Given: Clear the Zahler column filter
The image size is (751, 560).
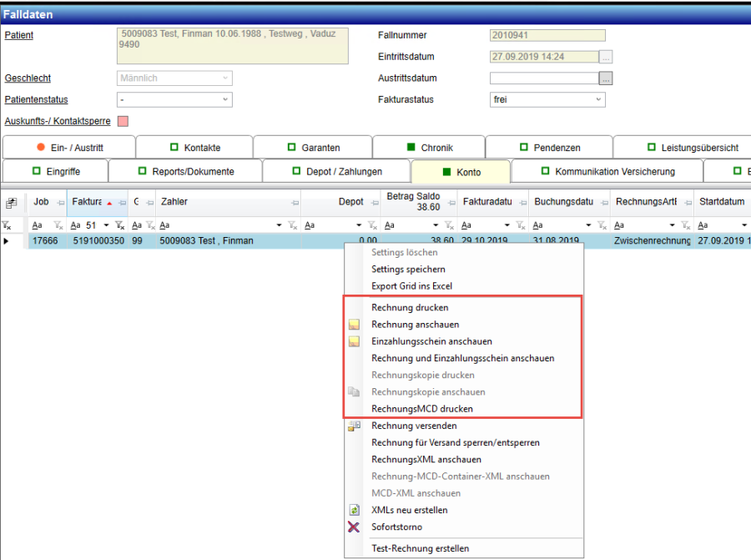Looking at the screenshot, I should [x=293, y=225].
